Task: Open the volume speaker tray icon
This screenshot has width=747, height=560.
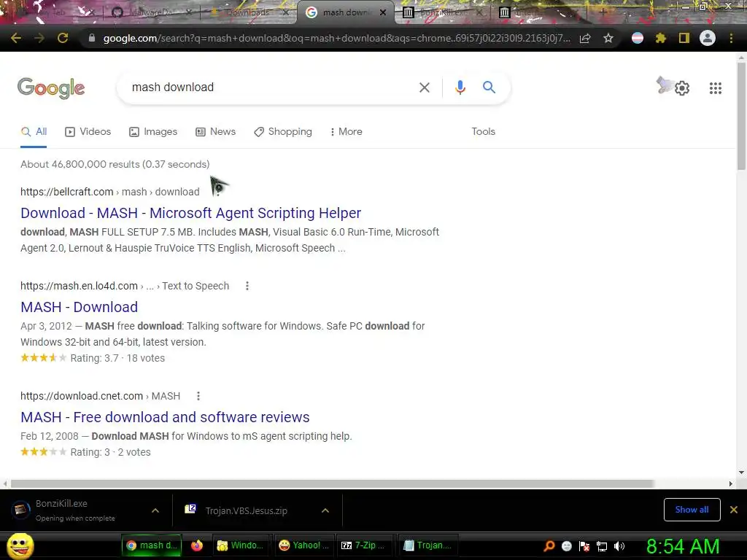Action: coord(619,546)
